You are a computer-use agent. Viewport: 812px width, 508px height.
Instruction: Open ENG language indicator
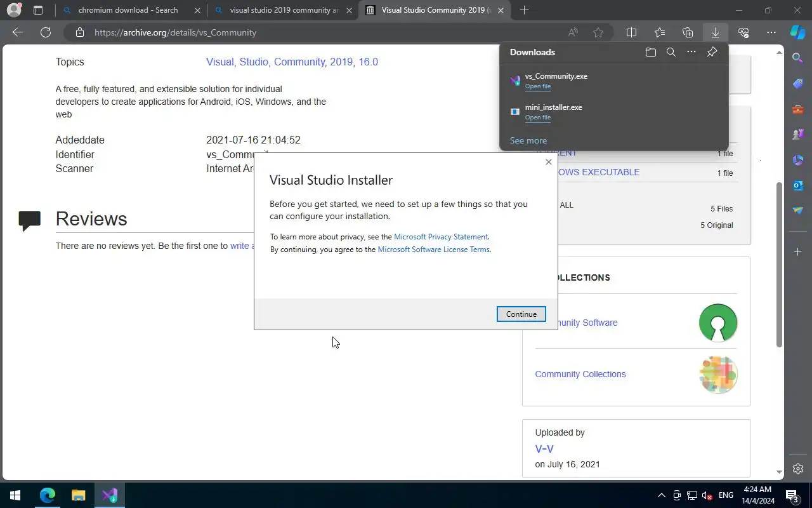[x=726, y=495]
